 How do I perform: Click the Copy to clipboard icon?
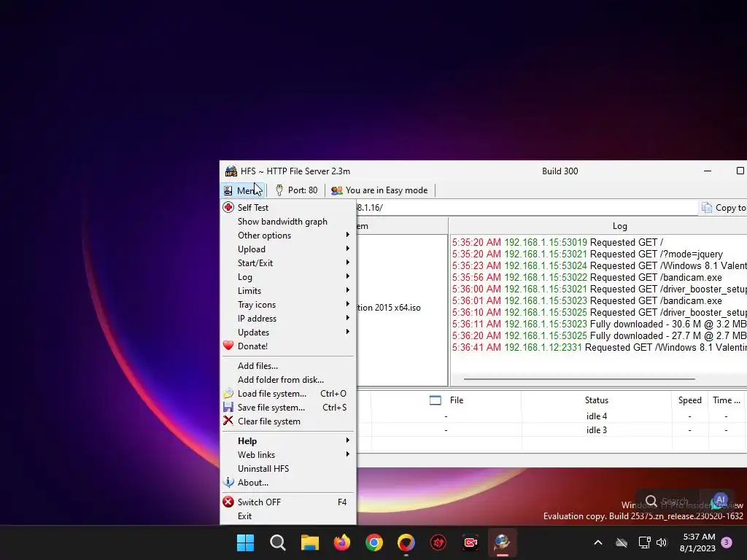pos(707,208)
